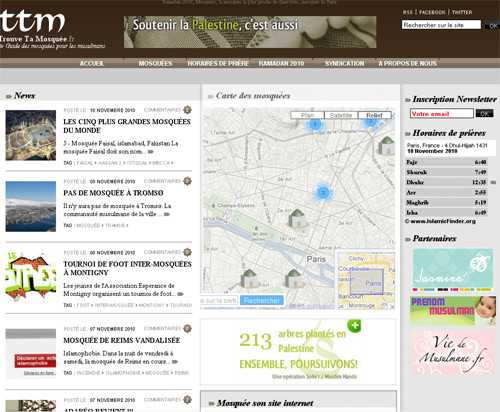The height and width of the screenshot is (412, 500).
Task: Click Soutenir la Palestine header banner
Action: pos(250,32)
